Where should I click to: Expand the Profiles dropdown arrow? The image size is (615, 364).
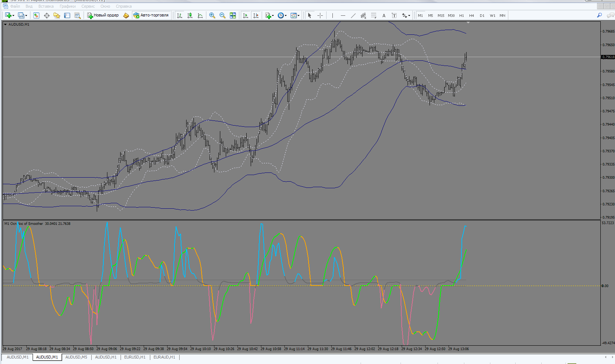[26, 15]
